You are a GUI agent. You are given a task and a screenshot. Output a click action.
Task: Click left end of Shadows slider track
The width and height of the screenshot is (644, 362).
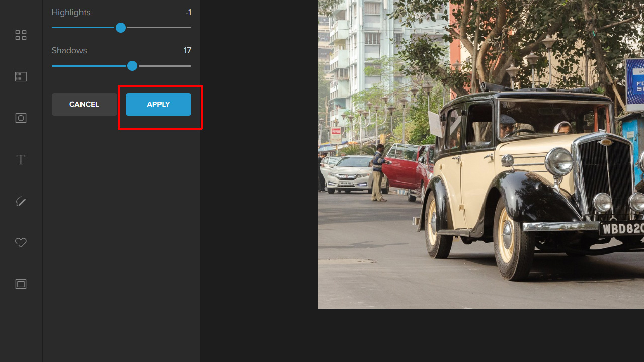pos(54,66)
